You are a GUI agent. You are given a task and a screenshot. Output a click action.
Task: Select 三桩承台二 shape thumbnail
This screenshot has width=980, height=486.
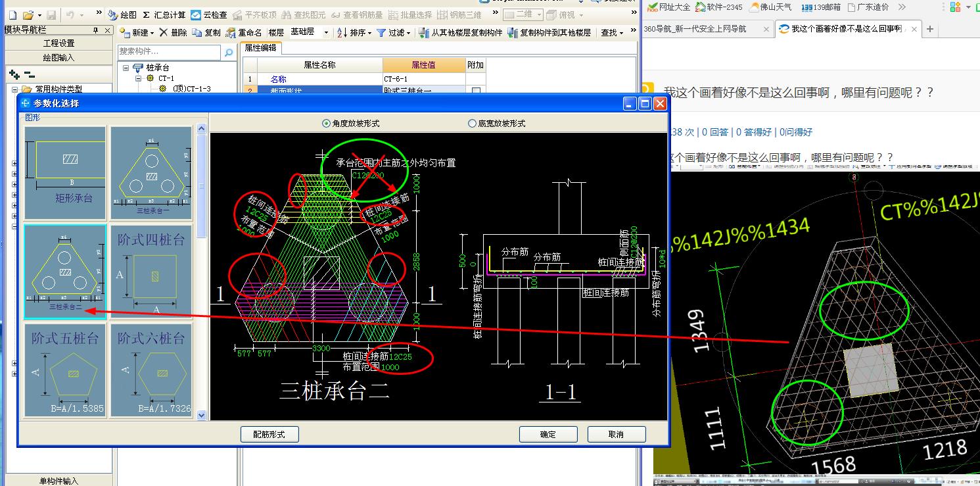65,272
